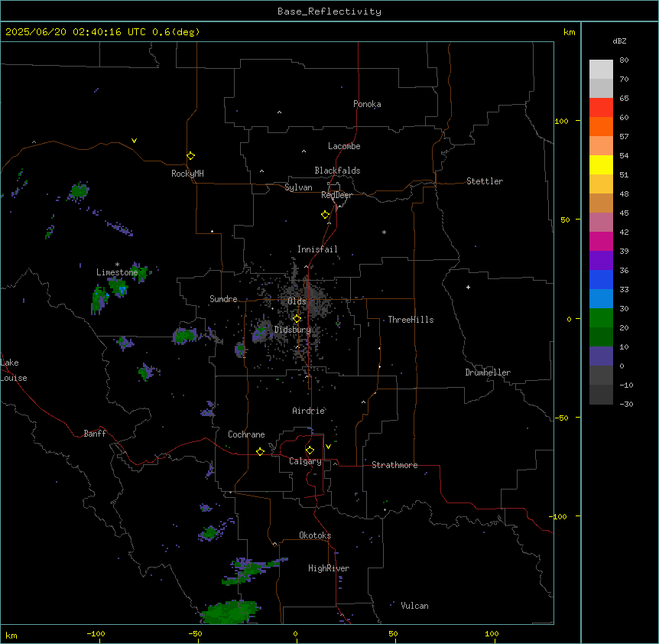
Task: Click the brown 45-48 dBZ legend swatch
Action: pyautogui.click(x=601, y=203)
